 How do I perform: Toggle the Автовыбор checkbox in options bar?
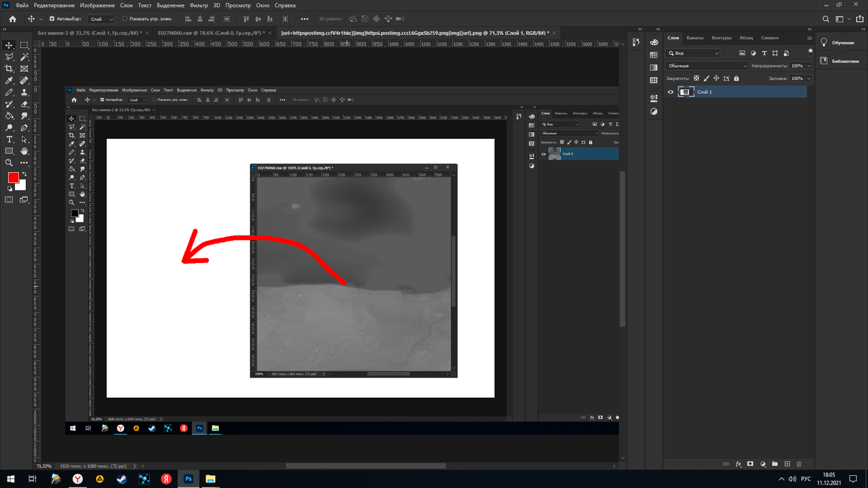pyautogui.click(x=52, y=19)
